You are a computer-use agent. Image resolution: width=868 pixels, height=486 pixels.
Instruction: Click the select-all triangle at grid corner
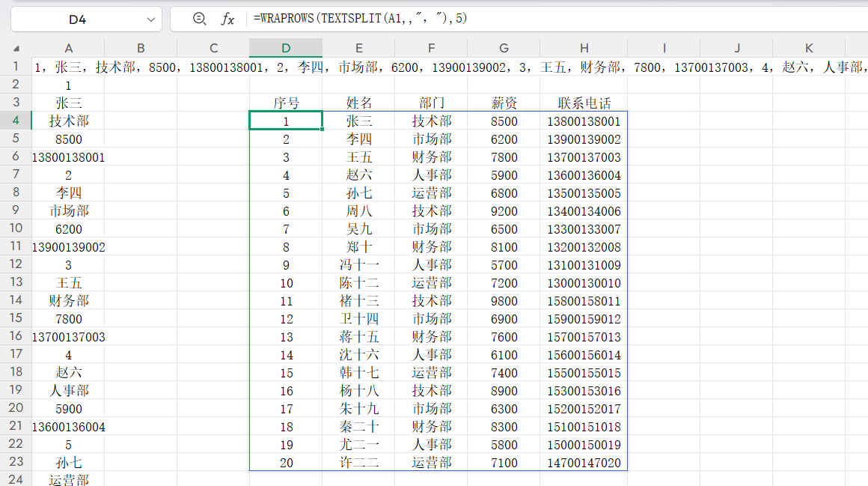tap(16, 49)
